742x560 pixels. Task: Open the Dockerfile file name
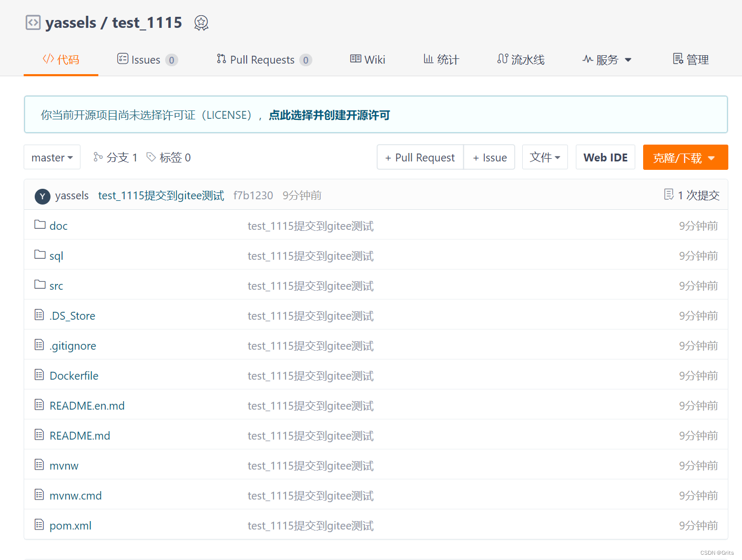[x=74, y=375]
